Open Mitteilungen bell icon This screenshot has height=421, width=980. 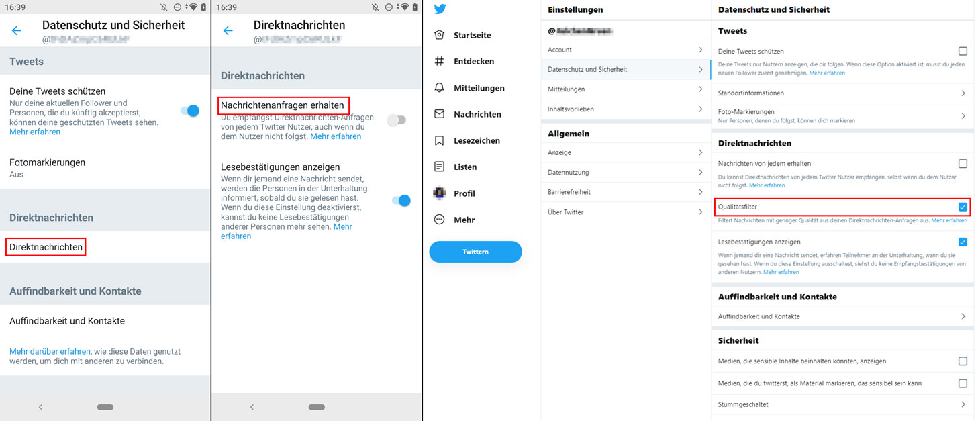[440, 88]
